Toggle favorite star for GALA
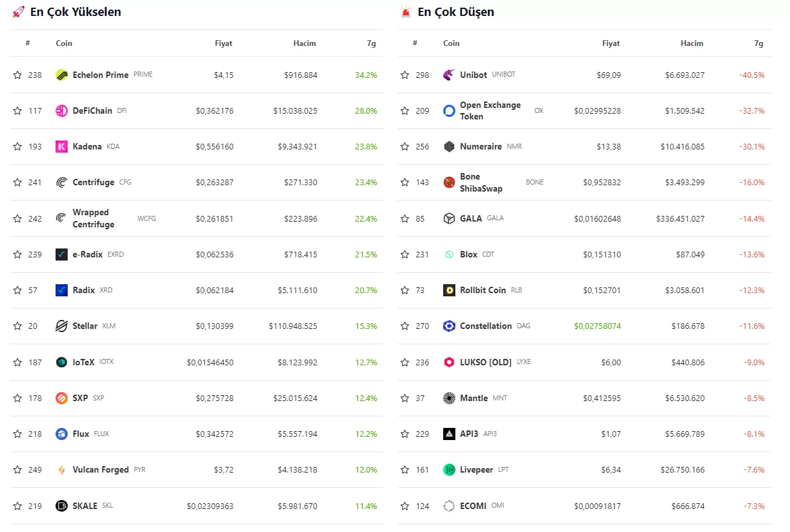This screenshot has width=790, height=532. pos(405,218)
